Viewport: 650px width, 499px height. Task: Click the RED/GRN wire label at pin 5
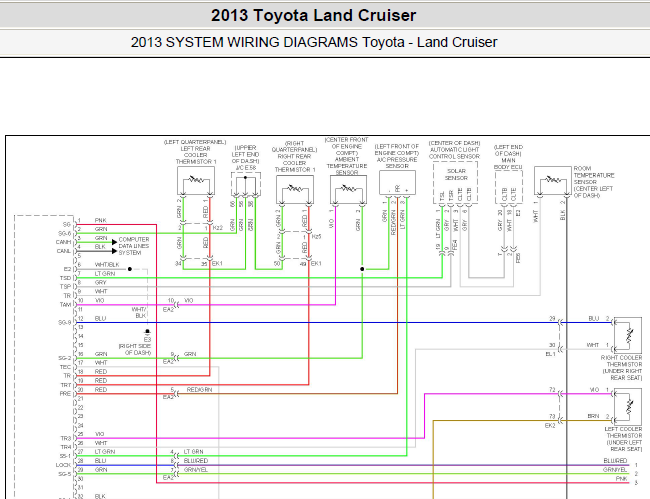click(x=199, y=390)
